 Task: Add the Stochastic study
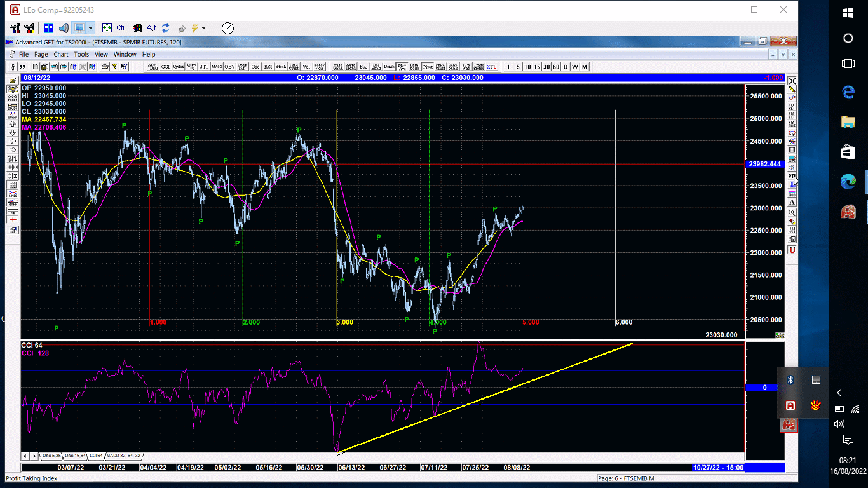tap(280, 66)
